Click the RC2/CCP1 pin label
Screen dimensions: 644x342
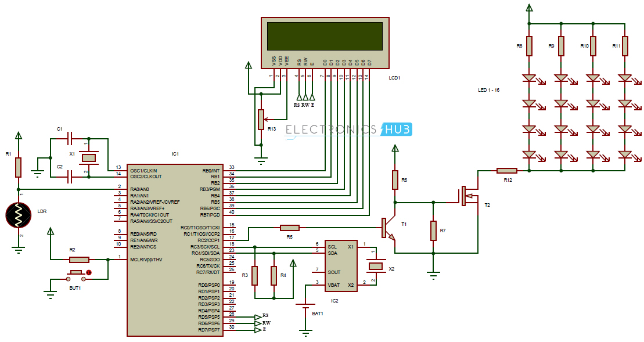click(208, 240)
